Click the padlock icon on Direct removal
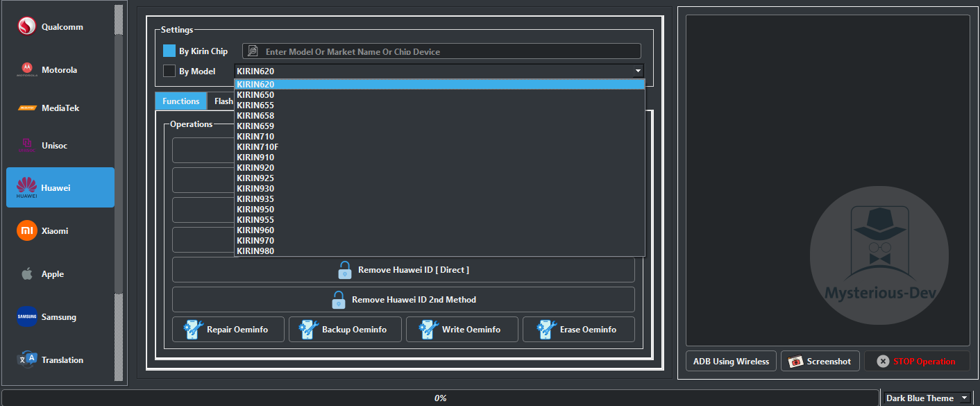Screen dimensions: 980x406 pos(344,270)
